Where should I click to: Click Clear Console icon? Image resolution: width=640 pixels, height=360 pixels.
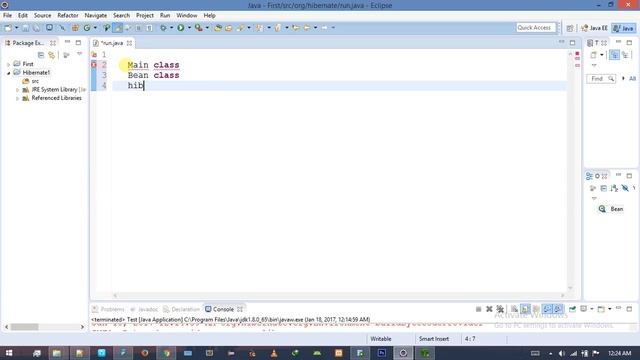coord(514,309)
